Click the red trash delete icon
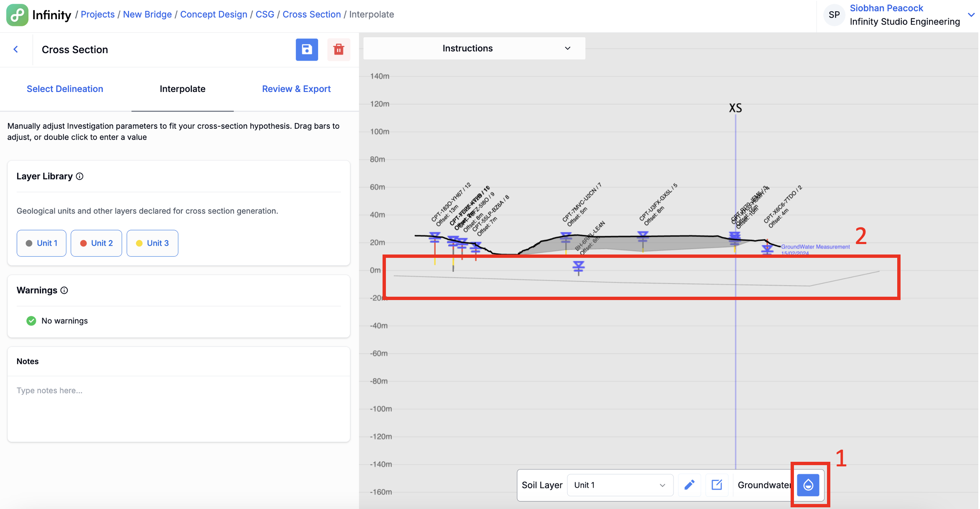Image resolution: width=980 pixels, height=509 pixels. coord(339,49)
